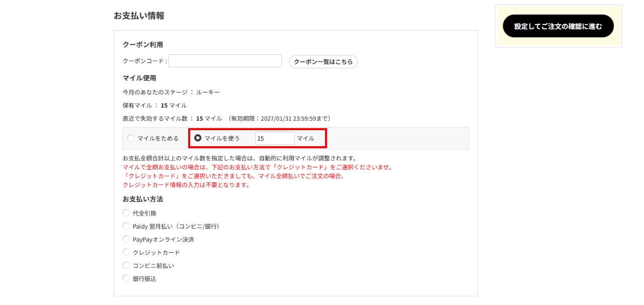Image resolution: width=644 pixels, height=305 pixels.
Task: Click the クレジットカード payment label text
Action: 156,252
